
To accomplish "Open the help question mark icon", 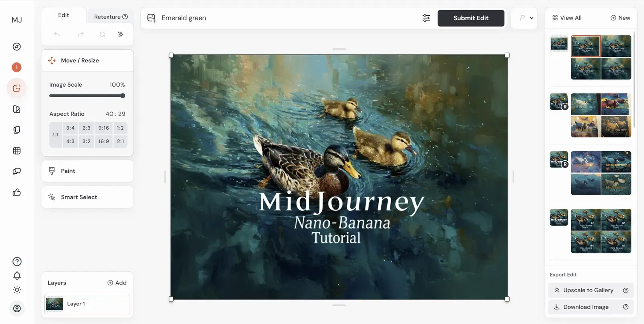I will 17,262.
